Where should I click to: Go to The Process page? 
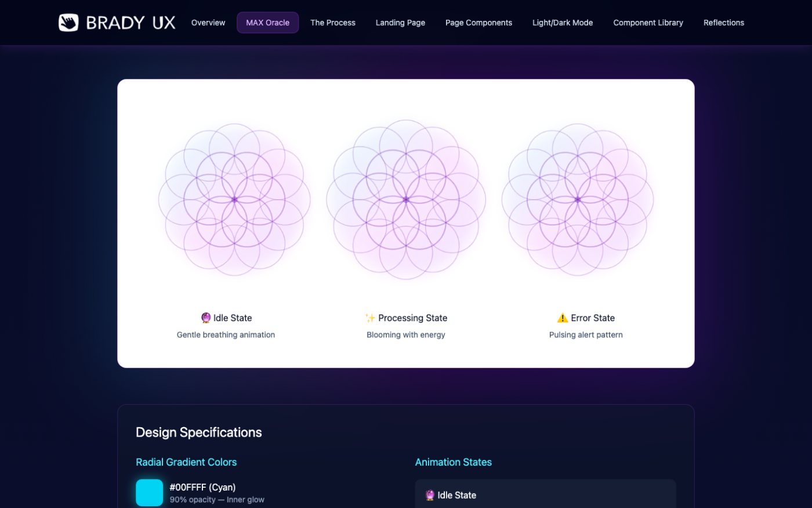pyautogui.click(x=333, y=23)
